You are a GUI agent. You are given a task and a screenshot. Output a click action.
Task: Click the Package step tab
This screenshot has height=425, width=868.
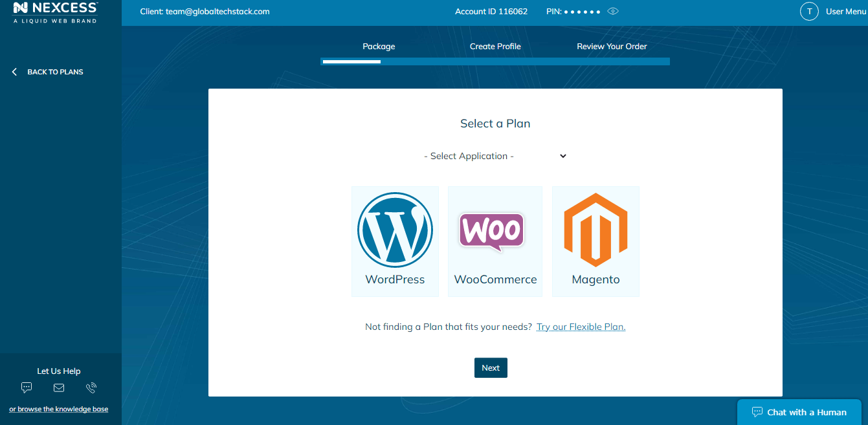[x=379, y=47]
